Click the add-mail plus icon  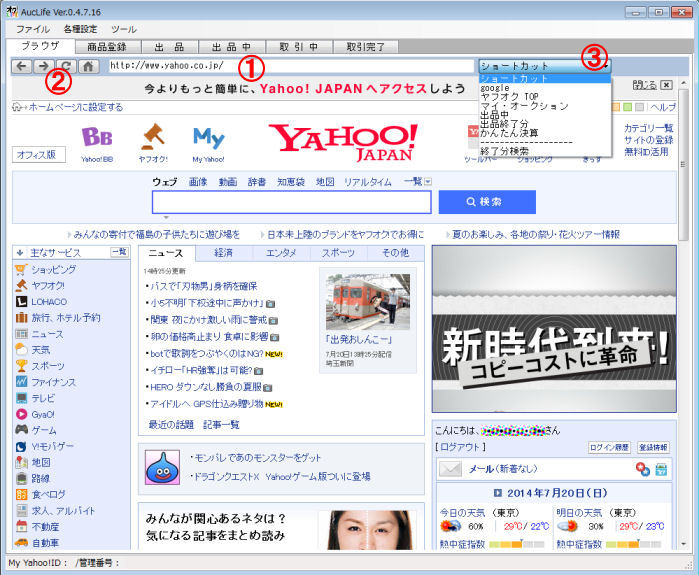click(x=642, y=469)
